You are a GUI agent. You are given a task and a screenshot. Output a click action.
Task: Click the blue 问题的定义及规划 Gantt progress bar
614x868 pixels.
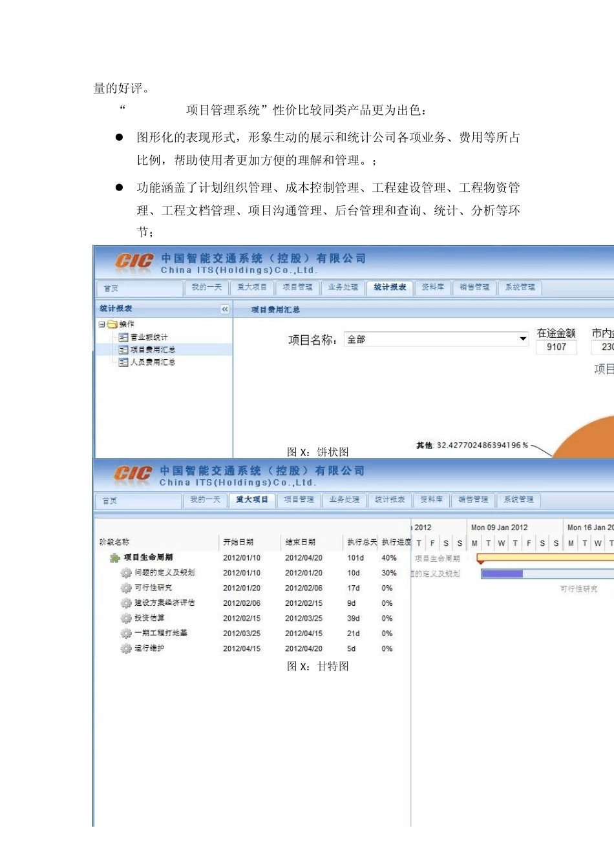pos(502,573)
